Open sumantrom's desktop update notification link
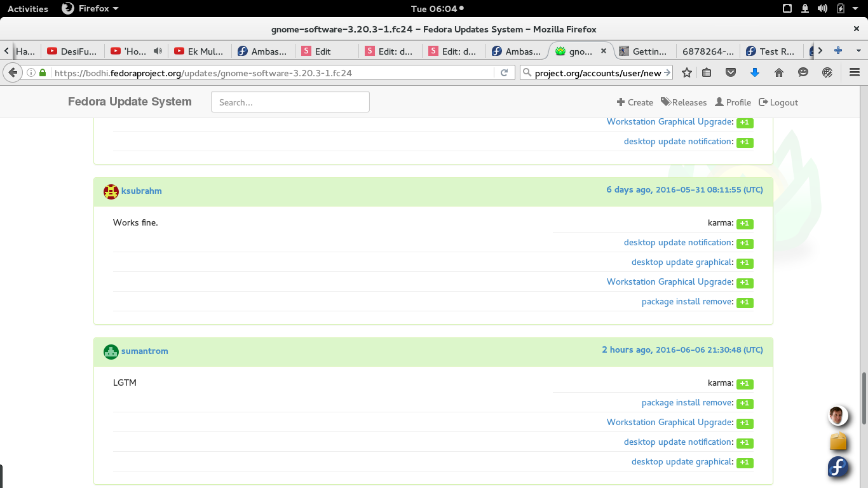Screen dimensions: 868x488 tap(678, 442)
